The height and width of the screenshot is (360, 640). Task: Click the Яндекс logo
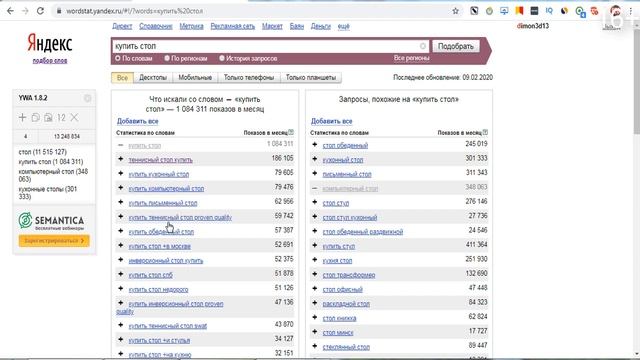tap(50, 43)
